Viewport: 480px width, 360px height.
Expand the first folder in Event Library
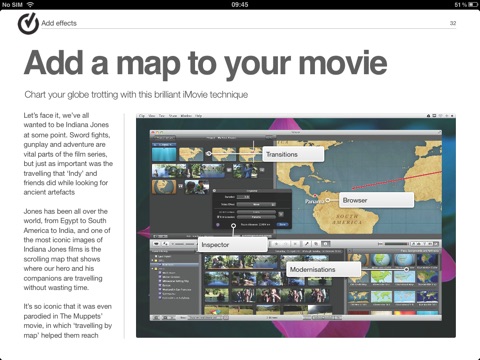(153, 260)
